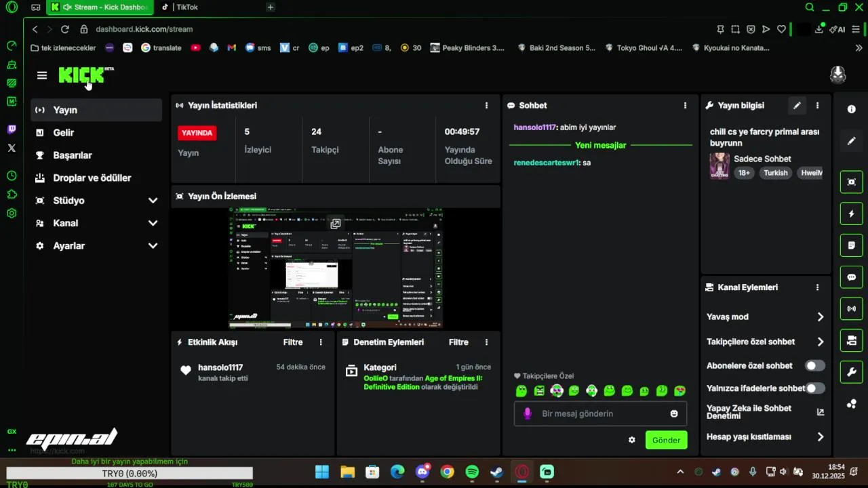Insert the angry green face emote
The width and height of the screenshot is (868, 488).
coord(539,391)
